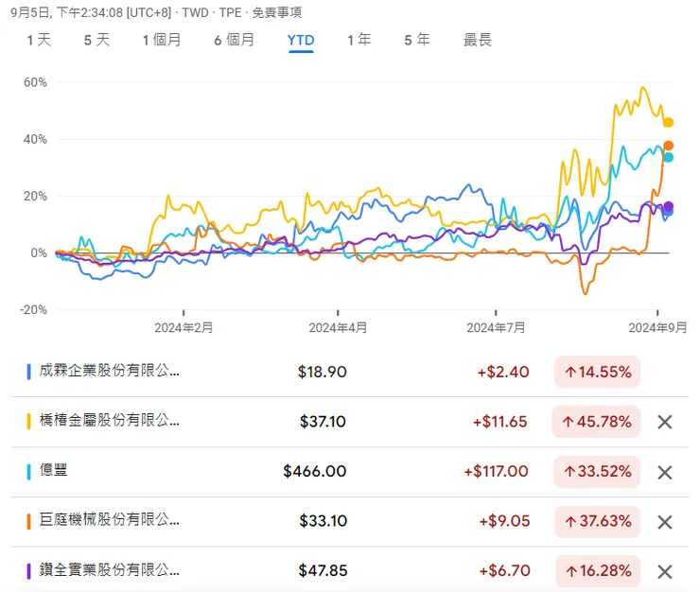Click the 33.52% change badge

[597, 472]
